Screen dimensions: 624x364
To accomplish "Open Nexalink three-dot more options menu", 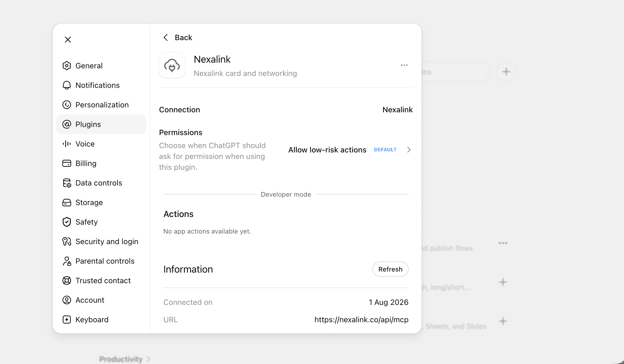I will pyautogui.click(x=404, y=65).
